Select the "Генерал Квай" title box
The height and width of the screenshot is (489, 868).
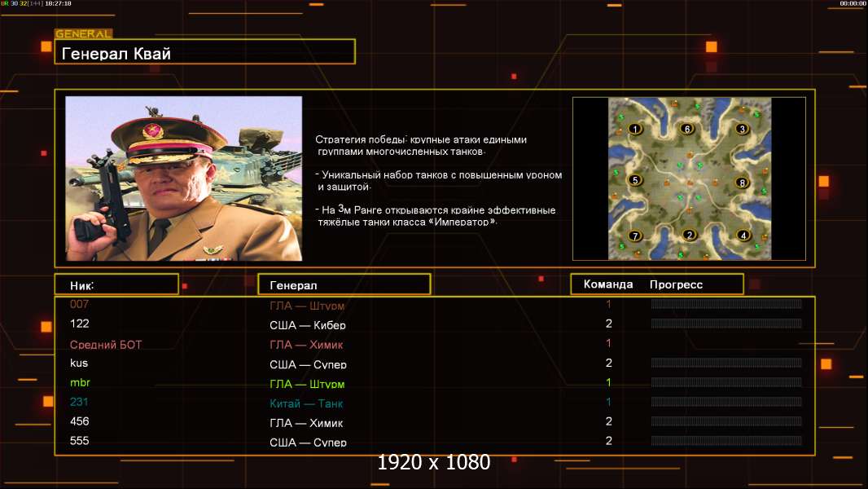tap(204, 52)
